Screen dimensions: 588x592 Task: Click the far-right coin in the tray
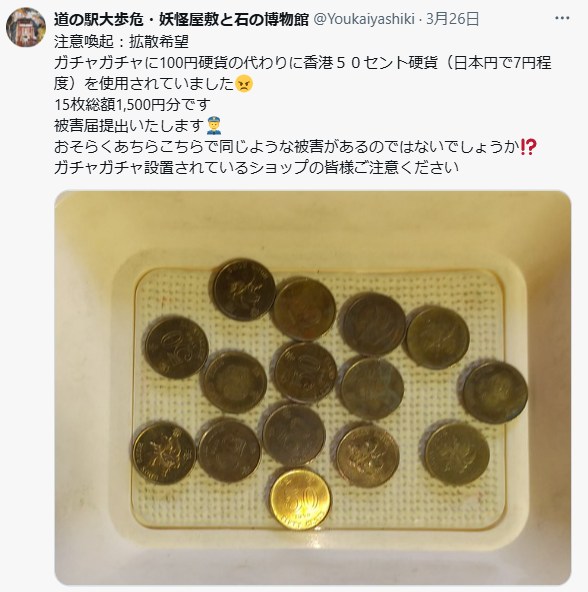point(495,392)
